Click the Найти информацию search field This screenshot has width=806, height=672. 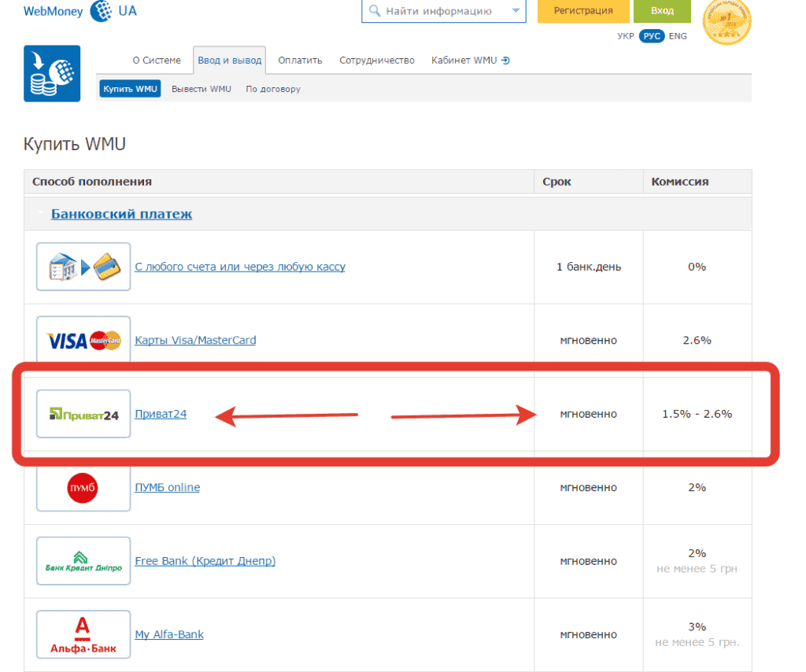[438, 11]
